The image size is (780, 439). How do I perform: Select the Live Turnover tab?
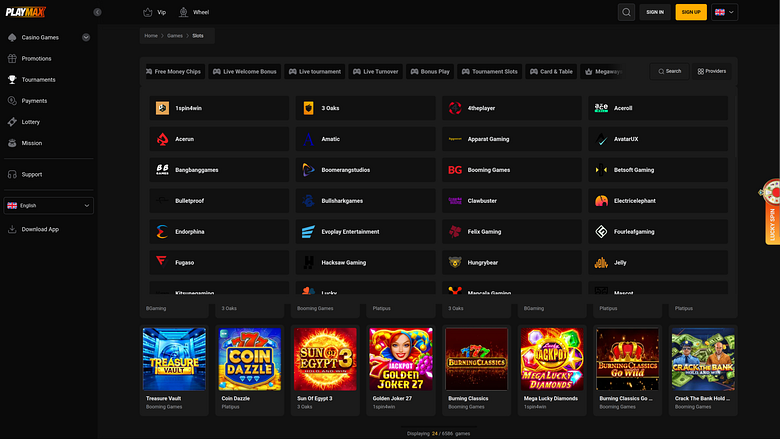coord(376,72)
